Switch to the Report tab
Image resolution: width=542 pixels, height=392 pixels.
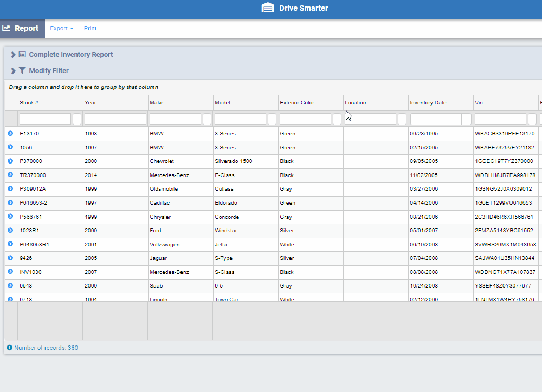click(22, 28)
